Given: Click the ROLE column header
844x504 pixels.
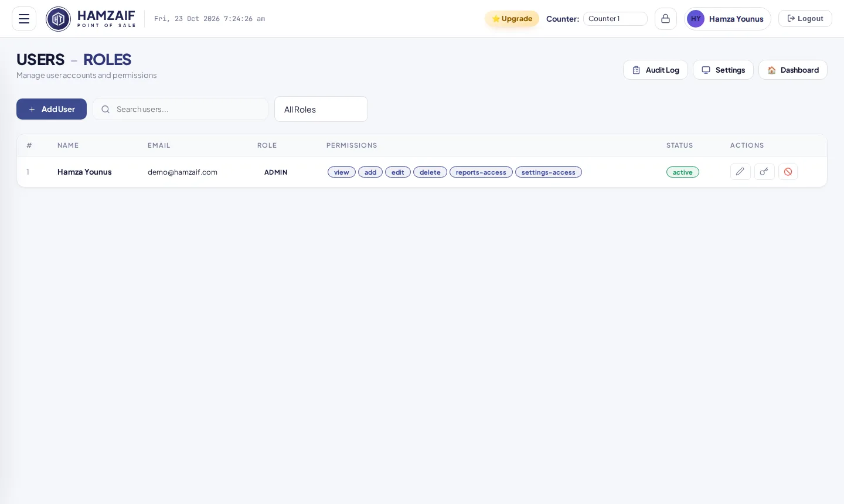Looking at the screenshot, I should 267,145.
